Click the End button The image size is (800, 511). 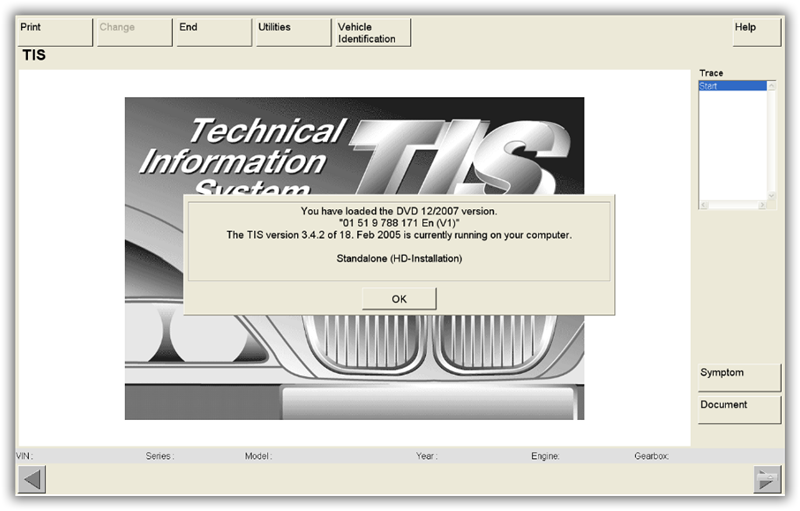coord(214,32)
